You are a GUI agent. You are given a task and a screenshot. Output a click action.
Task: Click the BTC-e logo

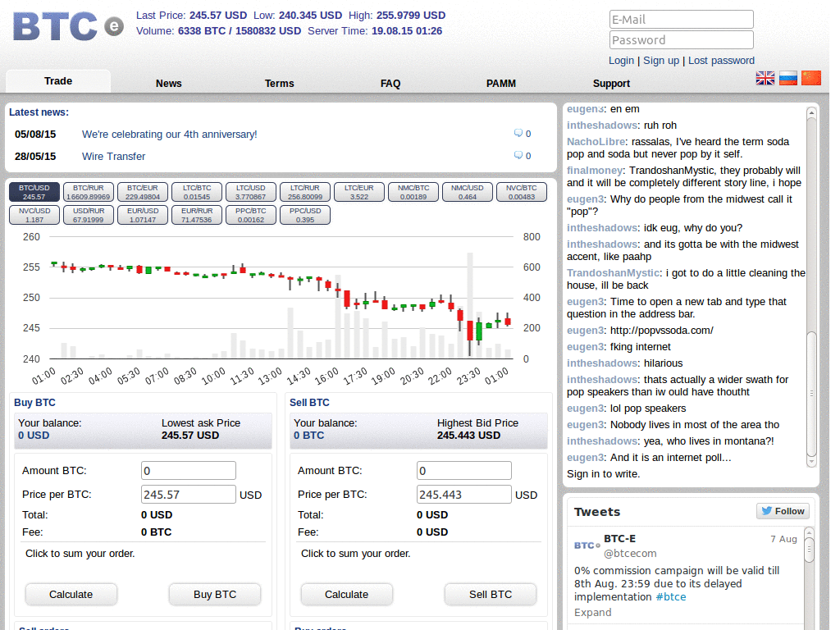coord(68,26)
